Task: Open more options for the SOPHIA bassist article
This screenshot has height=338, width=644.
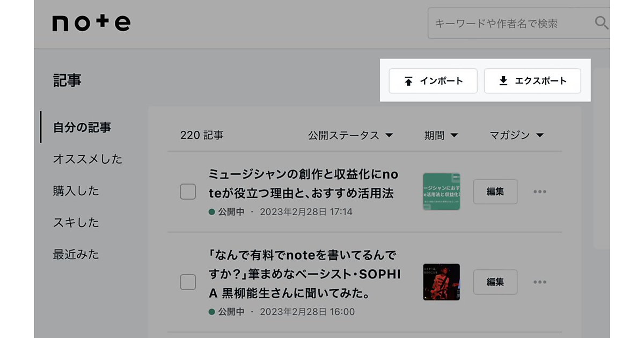Action: [539, 282]
